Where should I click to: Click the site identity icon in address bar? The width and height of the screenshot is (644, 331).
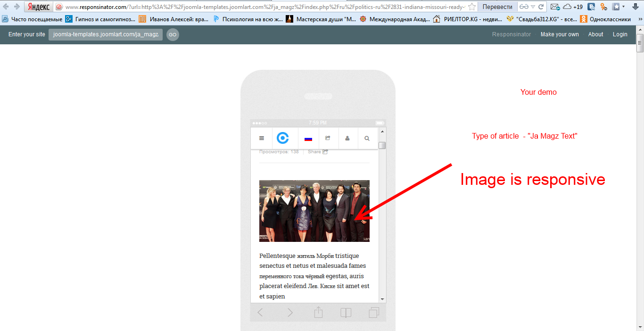[59, 7]
